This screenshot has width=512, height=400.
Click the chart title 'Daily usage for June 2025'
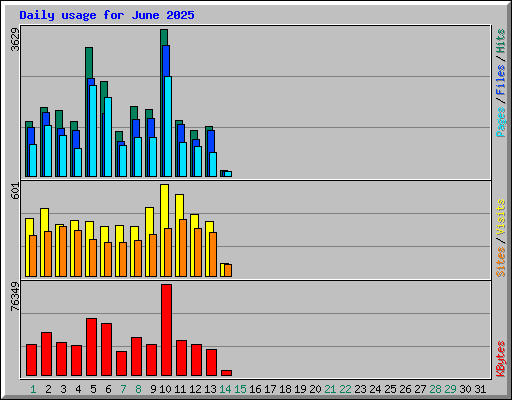pyautogui.click(x=107, y=15)
